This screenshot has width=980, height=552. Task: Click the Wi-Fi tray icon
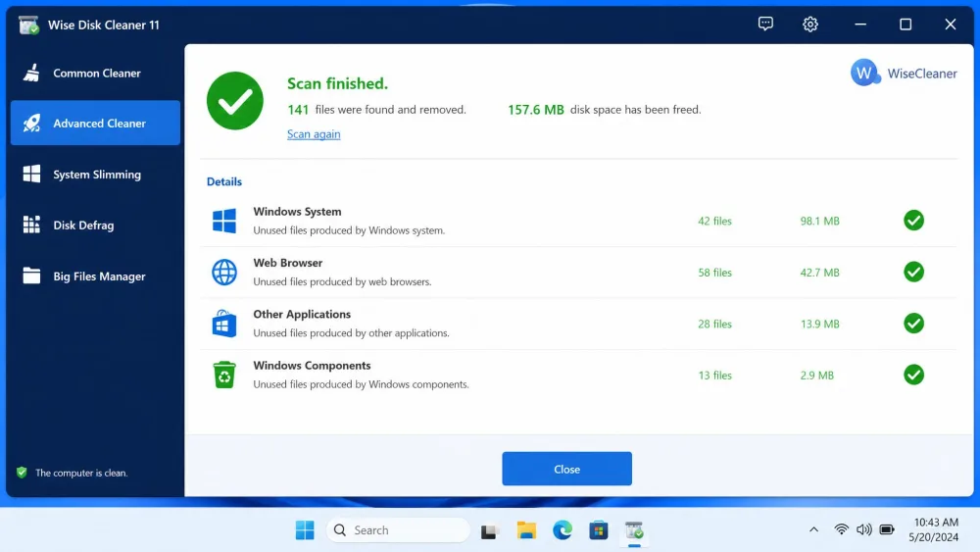coord(841,529)
